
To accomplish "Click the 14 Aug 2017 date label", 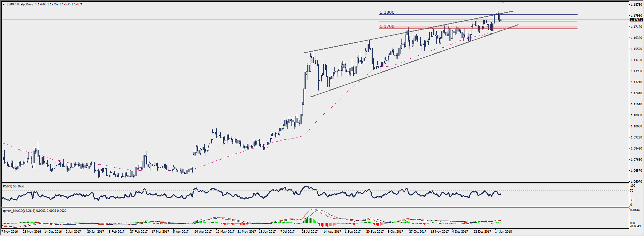I will point(332,232).
